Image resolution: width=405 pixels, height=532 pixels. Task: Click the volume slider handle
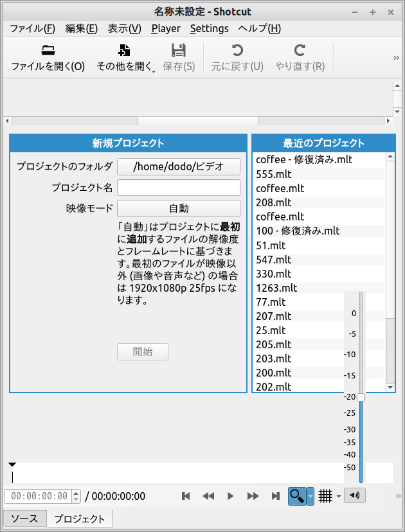[361, 397]
